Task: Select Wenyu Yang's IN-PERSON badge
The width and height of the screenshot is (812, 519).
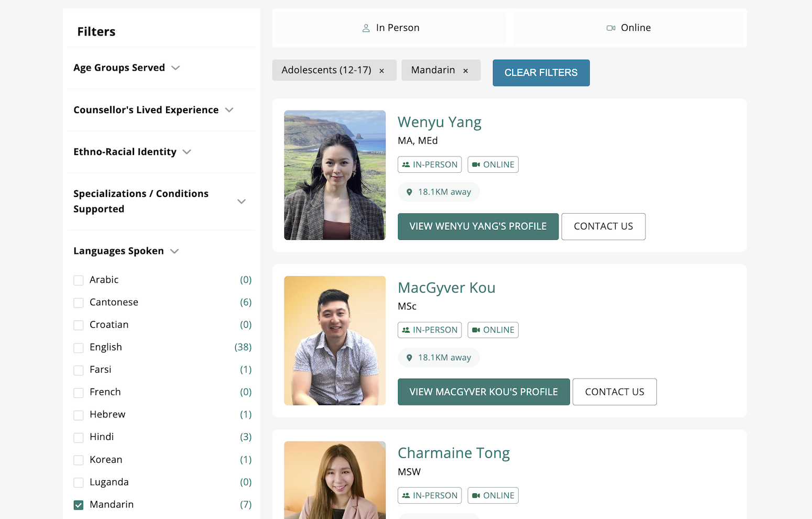Action: click(430, 164)
